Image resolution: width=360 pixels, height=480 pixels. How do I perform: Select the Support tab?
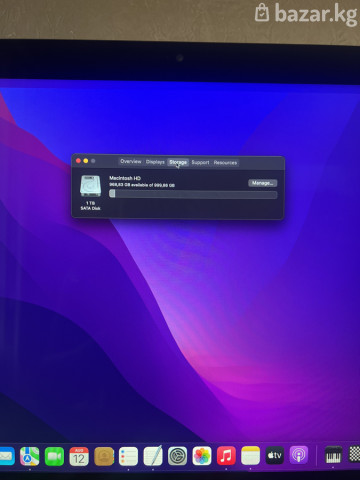pos(200,162)
